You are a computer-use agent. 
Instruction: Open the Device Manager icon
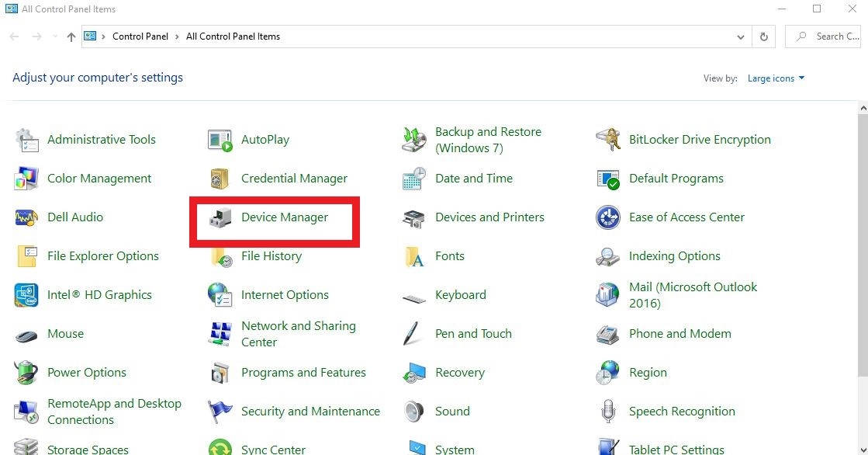[220, 218]
